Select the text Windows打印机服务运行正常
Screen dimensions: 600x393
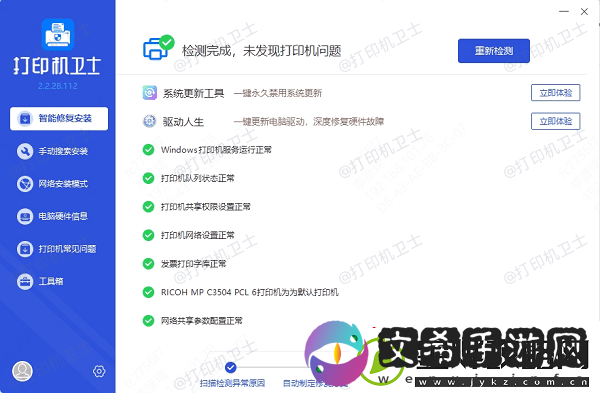[216, 150]
